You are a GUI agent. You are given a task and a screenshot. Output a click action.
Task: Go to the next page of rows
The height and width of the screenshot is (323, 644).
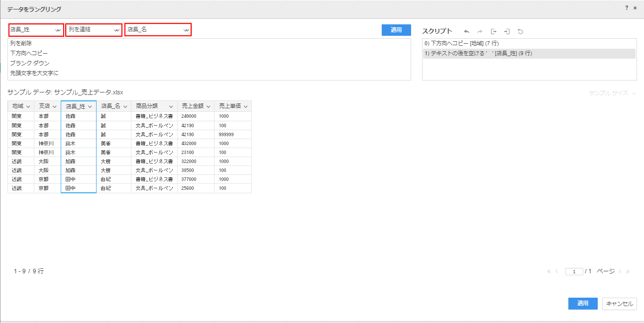(x=620, y=272)
